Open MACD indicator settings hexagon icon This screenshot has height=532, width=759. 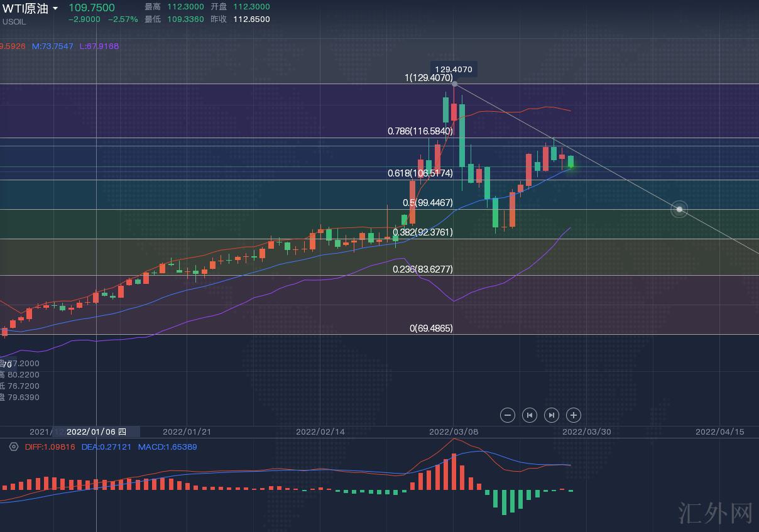[x=14, y=447]
